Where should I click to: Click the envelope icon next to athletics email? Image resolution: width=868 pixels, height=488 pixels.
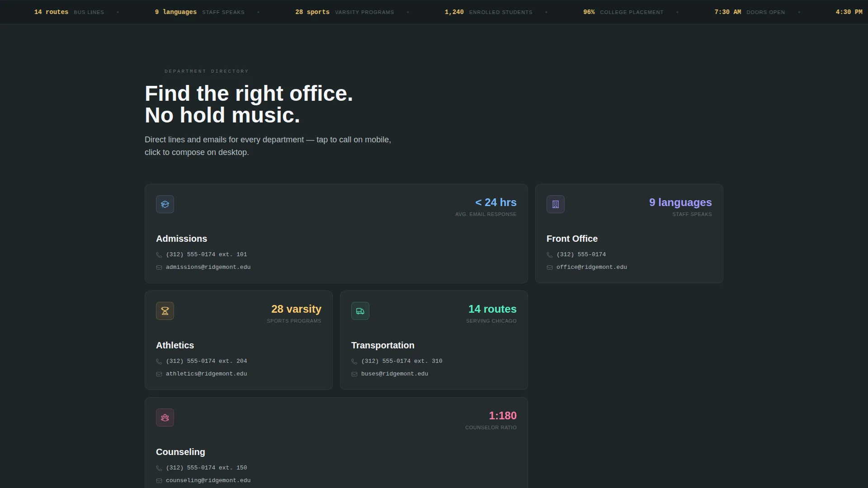click(159, 374)
